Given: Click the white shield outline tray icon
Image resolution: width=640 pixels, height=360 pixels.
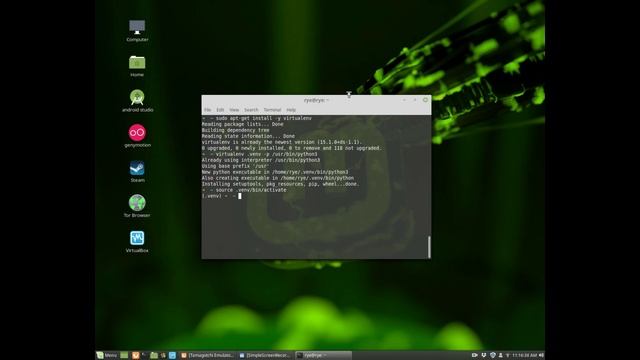Looking at the screenshot, I should pos(484,355).
